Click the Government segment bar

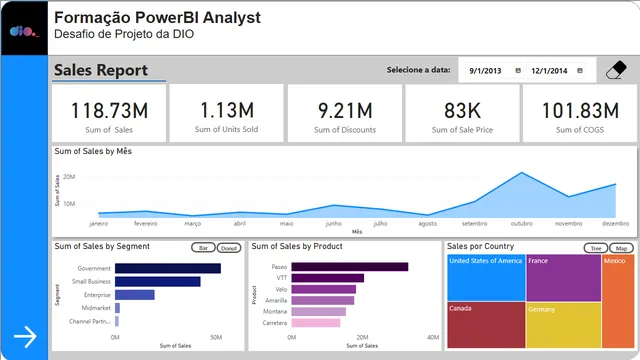click(x=168, y=268)
